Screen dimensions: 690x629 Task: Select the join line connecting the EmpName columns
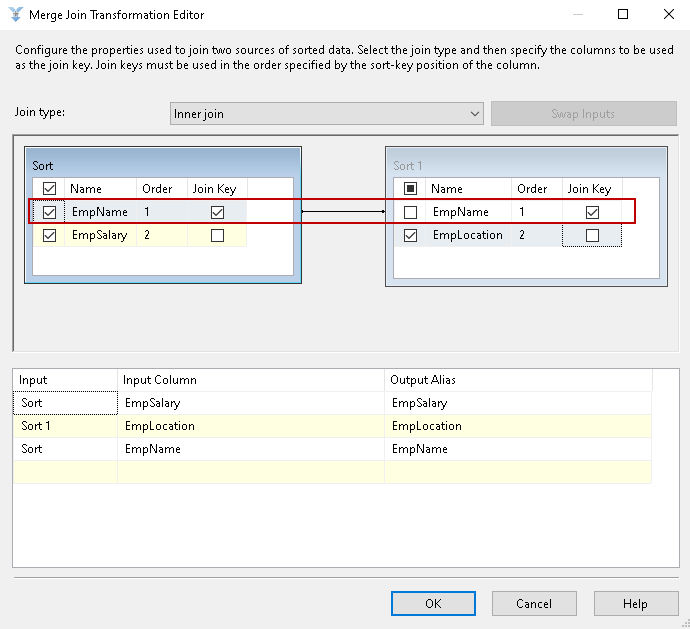(343, 212)
